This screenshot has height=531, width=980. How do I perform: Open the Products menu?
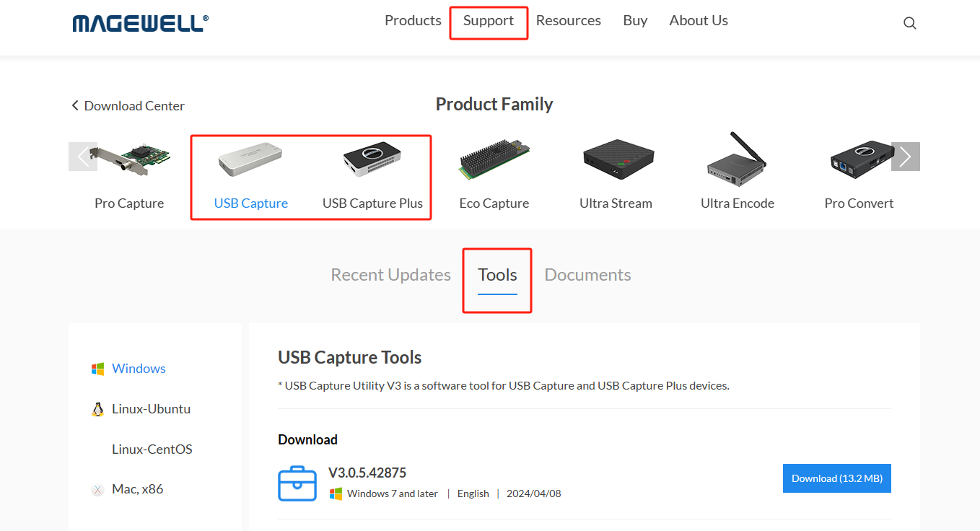pyautogui.click(x=413, y=20)
